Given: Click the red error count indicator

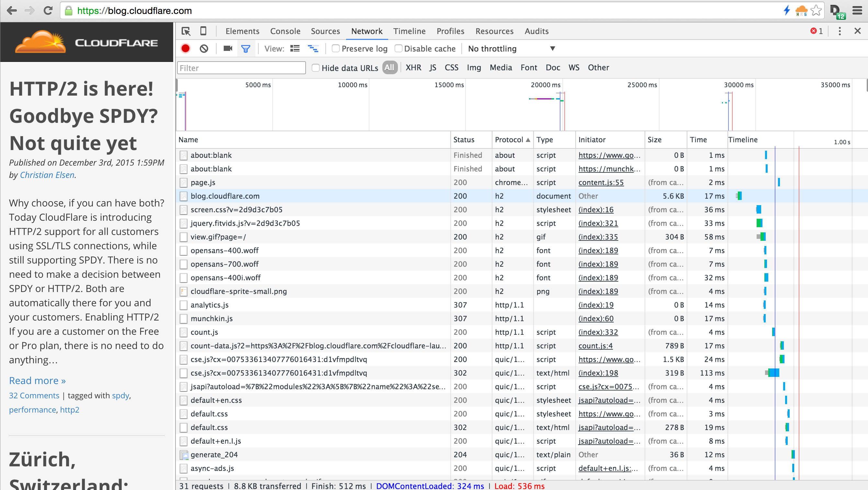Looking at the screenshot, I should [817, 31].
